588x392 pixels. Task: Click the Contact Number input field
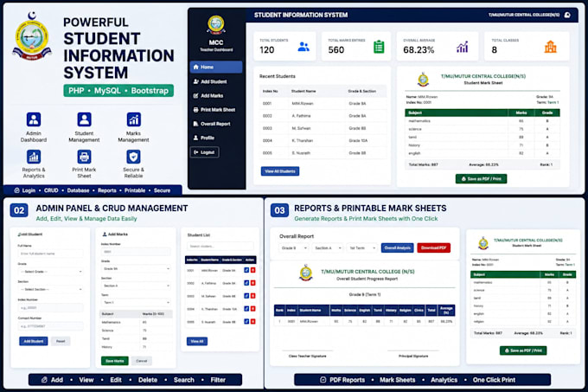[x=51, y=326]
